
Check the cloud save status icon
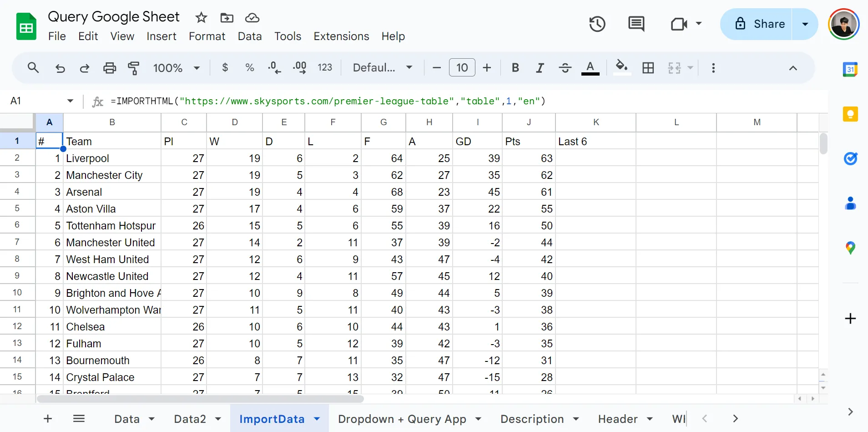[252, 18]
